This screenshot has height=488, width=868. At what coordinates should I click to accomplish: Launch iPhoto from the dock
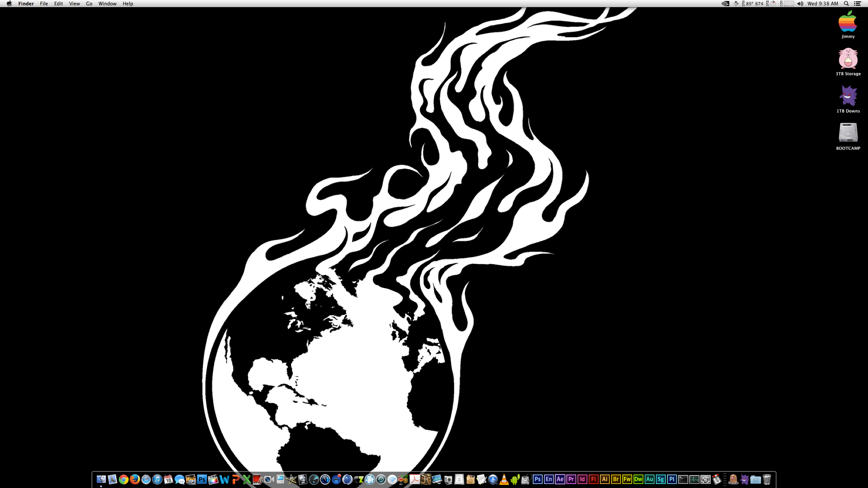191,479
